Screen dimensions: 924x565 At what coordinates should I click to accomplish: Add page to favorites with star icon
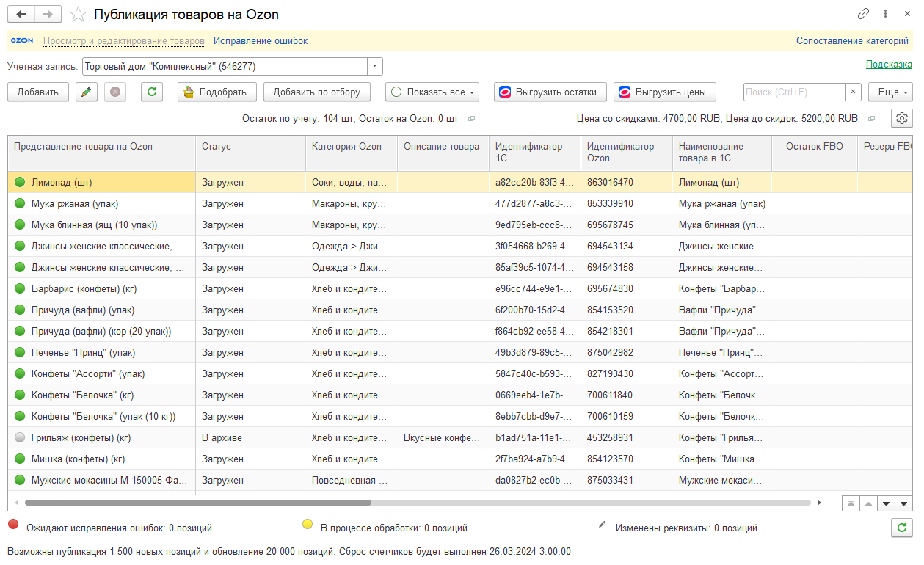77,15
